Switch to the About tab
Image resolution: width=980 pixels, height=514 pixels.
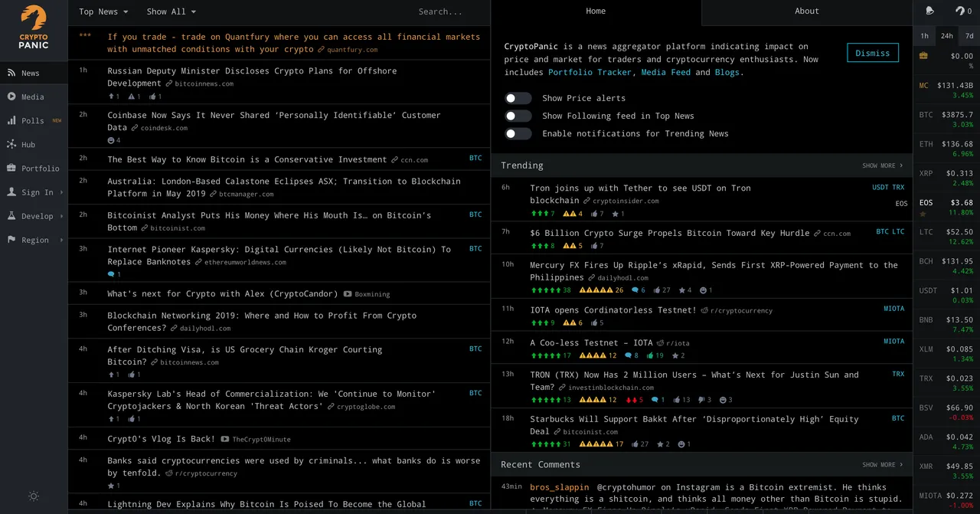tap(807, 11)
